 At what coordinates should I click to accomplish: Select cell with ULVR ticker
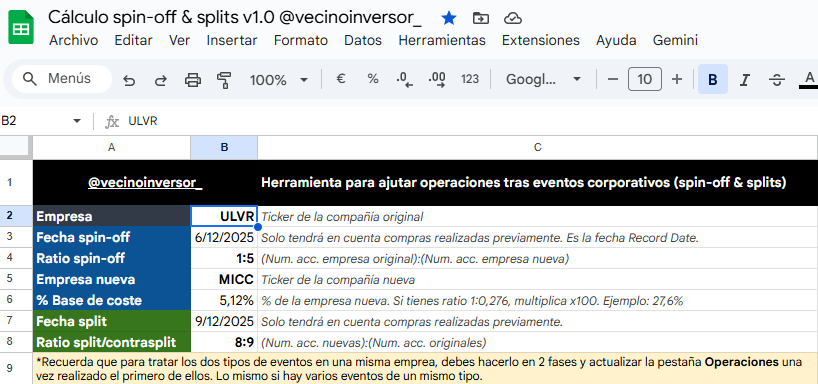(224, 216)
